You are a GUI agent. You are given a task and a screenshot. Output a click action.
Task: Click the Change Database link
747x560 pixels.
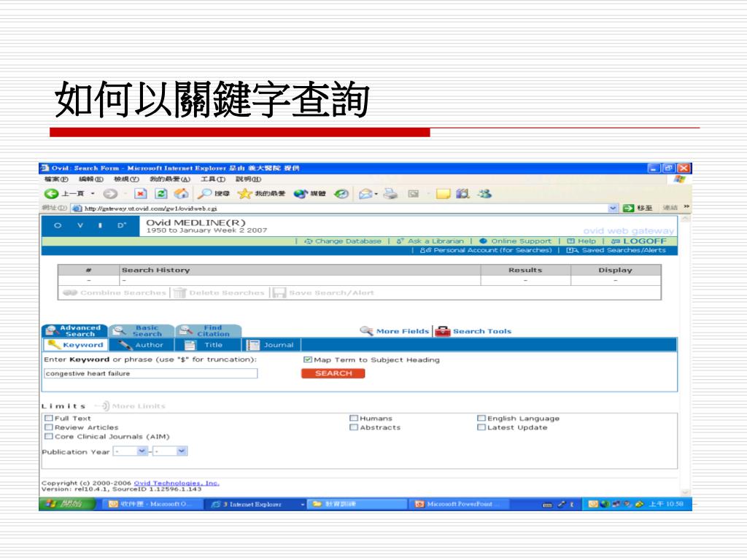(x=343, y=241)
